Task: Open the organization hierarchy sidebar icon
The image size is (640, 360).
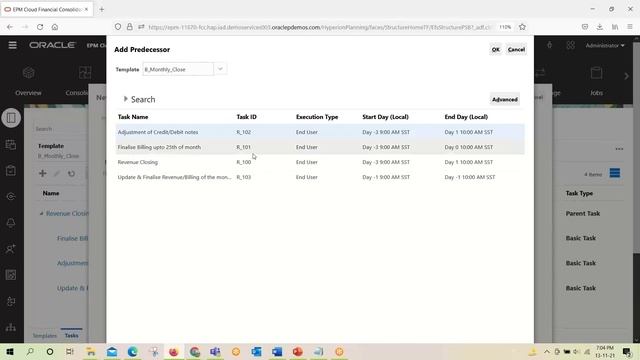Action: [11, 327]
